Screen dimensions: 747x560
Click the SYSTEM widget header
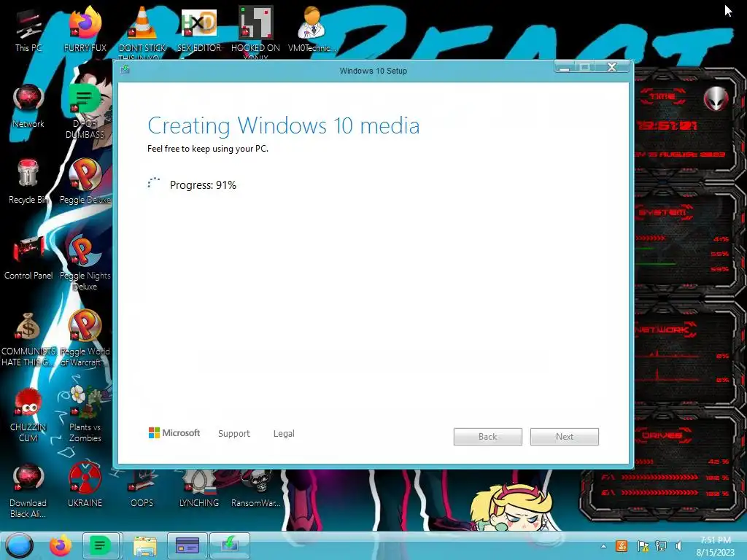point(662,212)
